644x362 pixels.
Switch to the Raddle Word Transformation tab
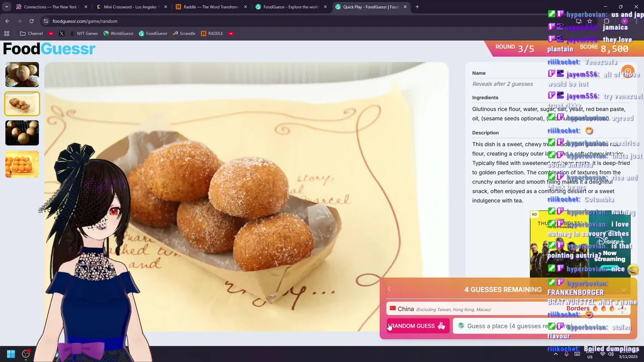[211, 7]
